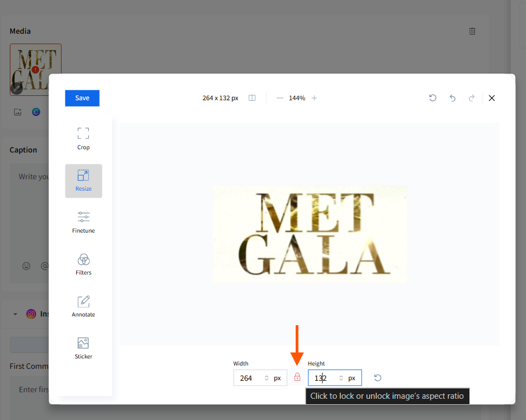The image size is (526, 420).
Task: Click the Height input field
Action: pyautogui.click(x=335, y=378)
